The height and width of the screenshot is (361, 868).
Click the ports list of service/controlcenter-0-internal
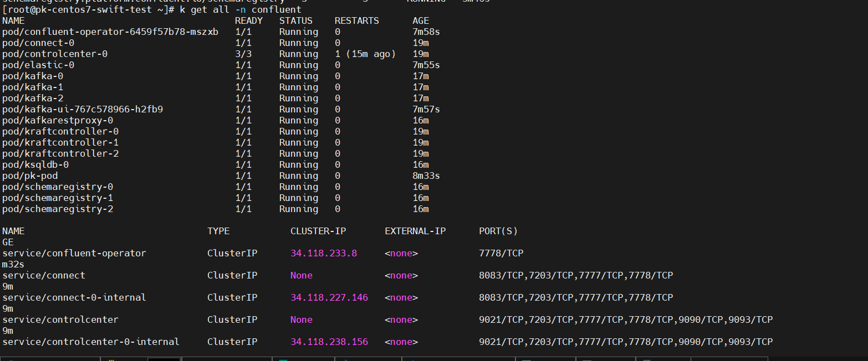(626, 342)
